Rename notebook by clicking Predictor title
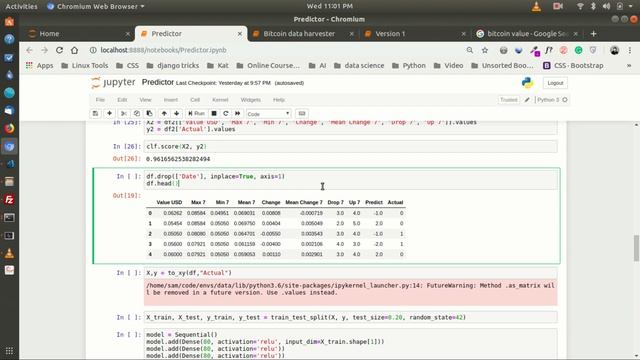640x360 pixels. click(158, 82)
